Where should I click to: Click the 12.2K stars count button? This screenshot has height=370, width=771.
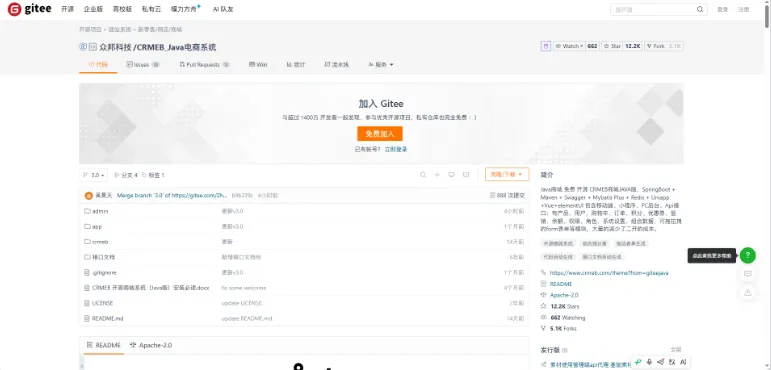[633, 46]
